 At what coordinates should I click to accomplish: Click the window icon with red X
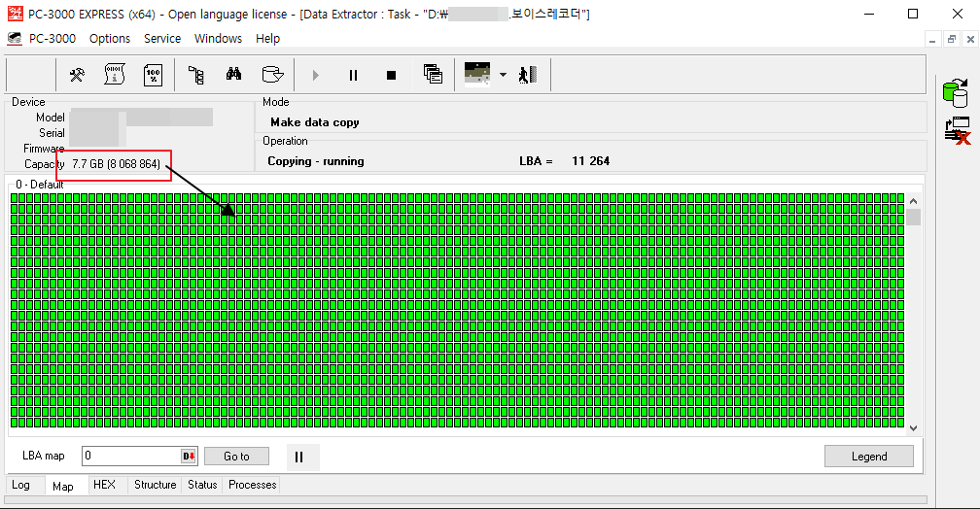[958, 131]
